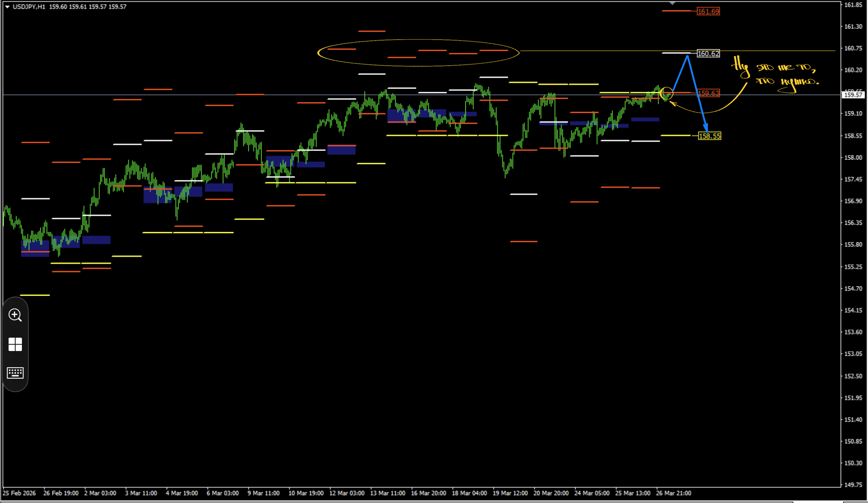The height and width of the screenshot is (503, 868).
Task: Open the on-screen keyboard icon
Action: point(15,373)
